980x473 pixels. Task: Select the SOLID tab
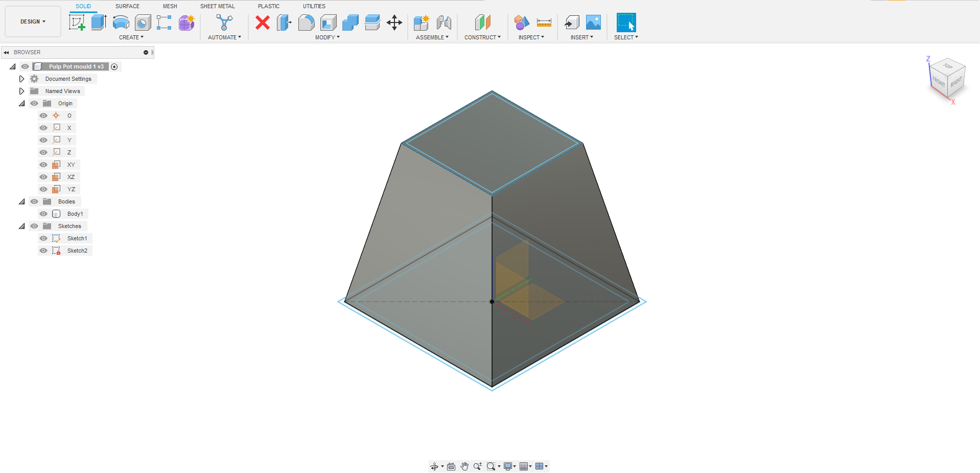coord(83,6)
